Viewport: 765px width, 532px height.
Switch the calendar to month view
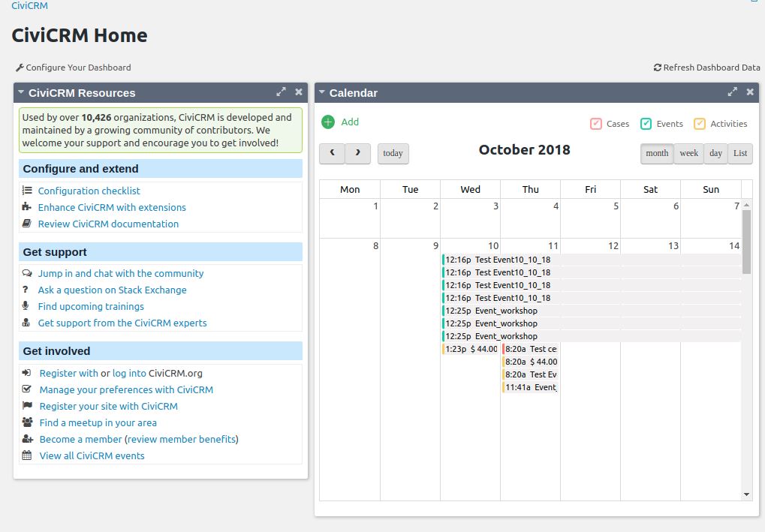click(657, 154)
